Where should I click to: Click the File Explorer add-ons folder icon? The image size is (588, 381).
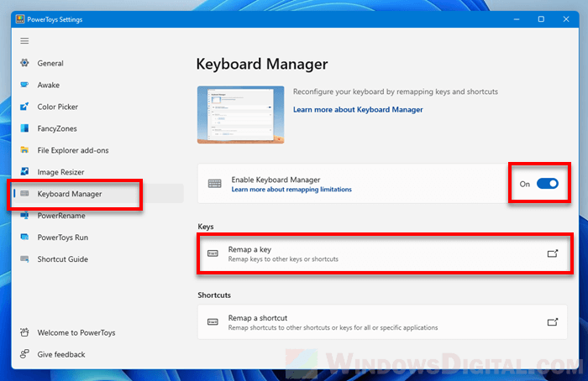pyautogui.click(x=24, y=150)
